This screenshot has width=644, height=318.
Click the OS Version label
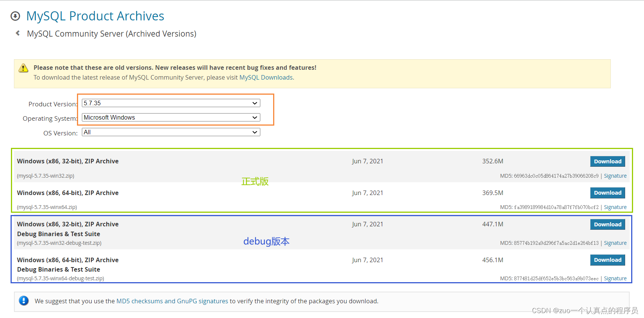(60, 133)
